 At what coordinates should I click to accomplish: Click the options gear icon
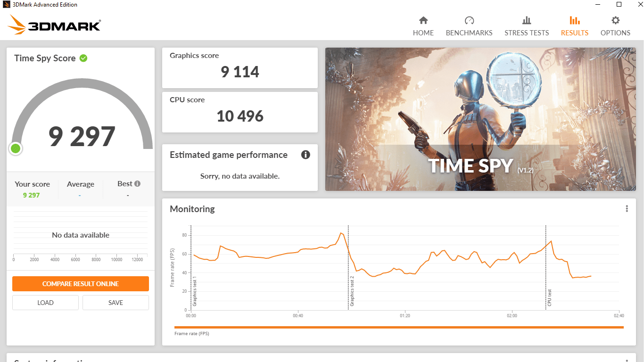(615, 20)
